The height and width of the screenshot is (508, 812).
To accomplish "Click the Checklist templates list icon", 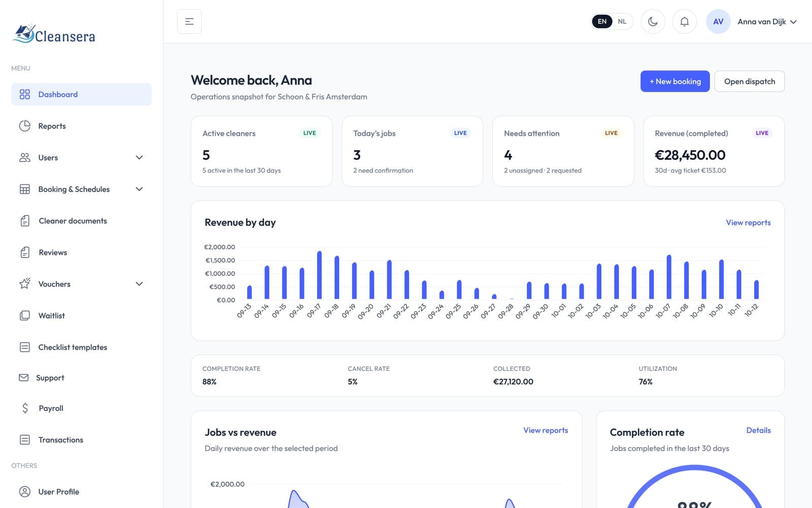I will [24, 347].
